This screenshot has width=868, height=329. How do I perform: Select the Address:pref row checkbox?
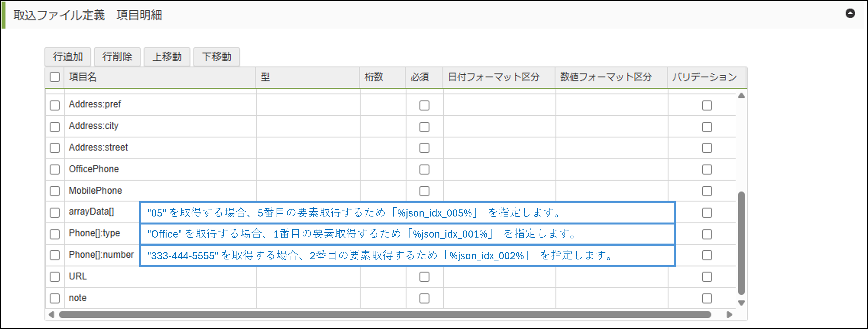pos(55,105)
